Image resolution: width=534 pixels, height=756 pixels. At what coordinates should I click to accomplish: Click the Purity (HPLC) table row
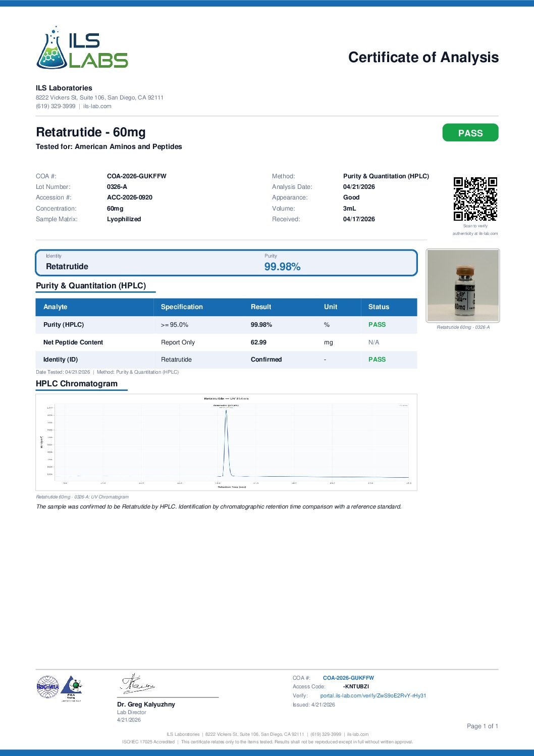point(226,325)
